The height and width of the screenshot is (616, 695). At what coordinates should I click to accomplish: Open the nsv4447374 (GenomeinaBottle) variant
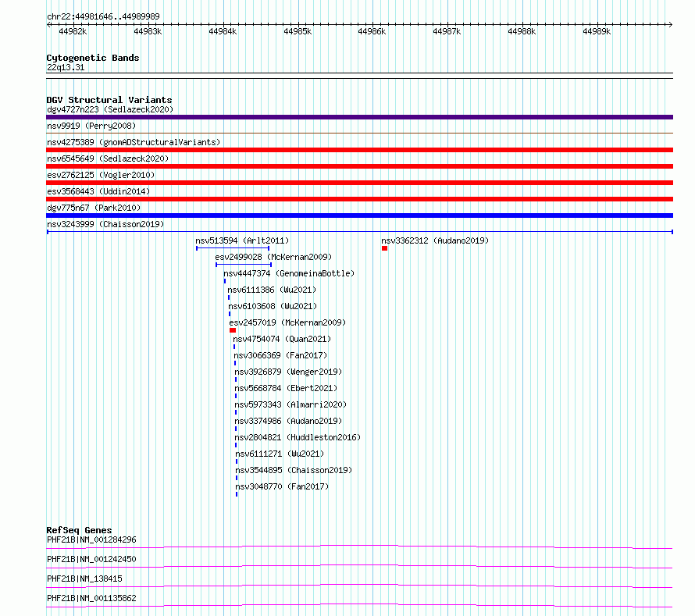click(x=289, y=273)
